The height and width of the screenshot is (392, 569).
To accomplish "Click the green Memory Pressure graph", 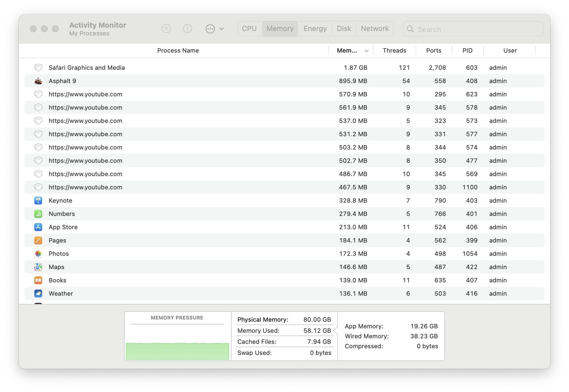I will click(177, 351).
